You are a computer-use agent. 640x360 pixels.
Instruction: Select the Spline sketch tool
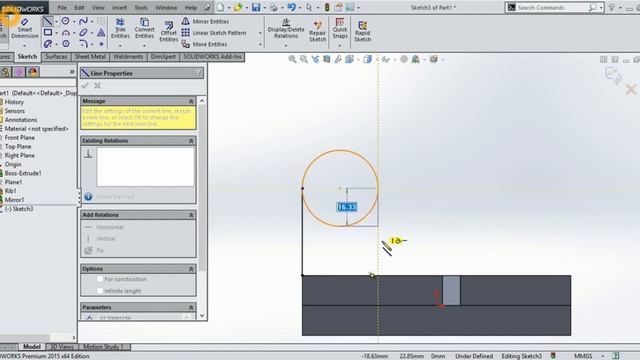point(83,21)
